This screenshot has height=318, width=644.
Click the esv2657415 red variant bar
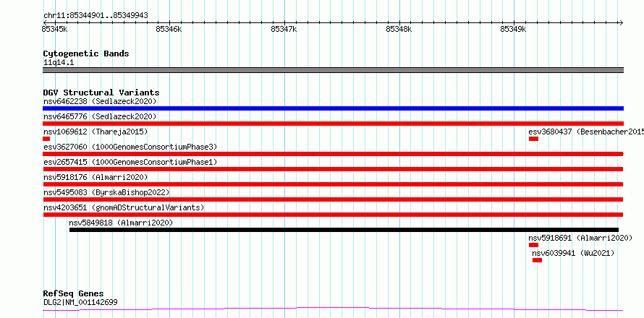(333, 169)
